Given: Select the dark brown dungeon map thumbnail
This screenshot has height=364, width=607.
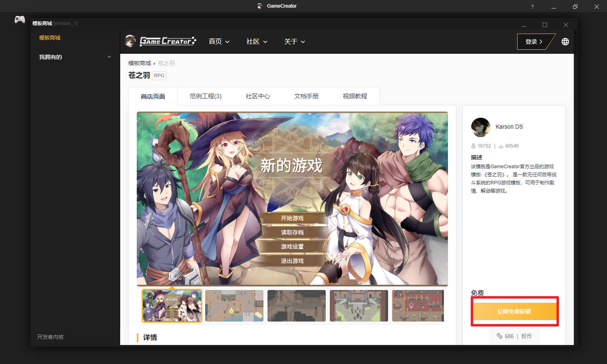Looking at the screenshot, I should (x=297, y=306).
